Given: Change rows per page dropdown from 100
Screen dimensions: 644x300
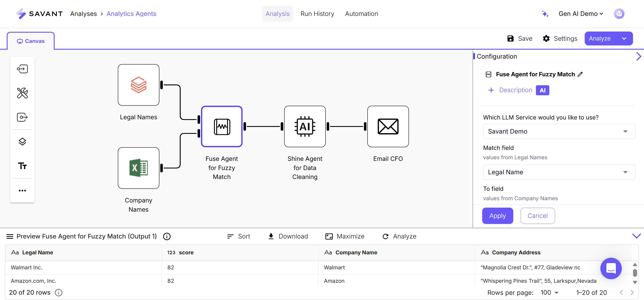Looking at the screenshot, I should (549, 292).
